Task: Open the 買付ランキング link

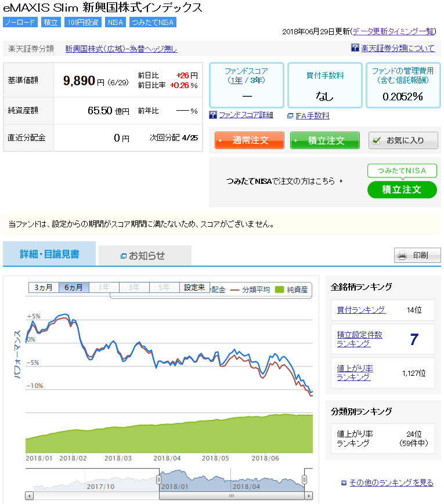Action: point(361,310)
